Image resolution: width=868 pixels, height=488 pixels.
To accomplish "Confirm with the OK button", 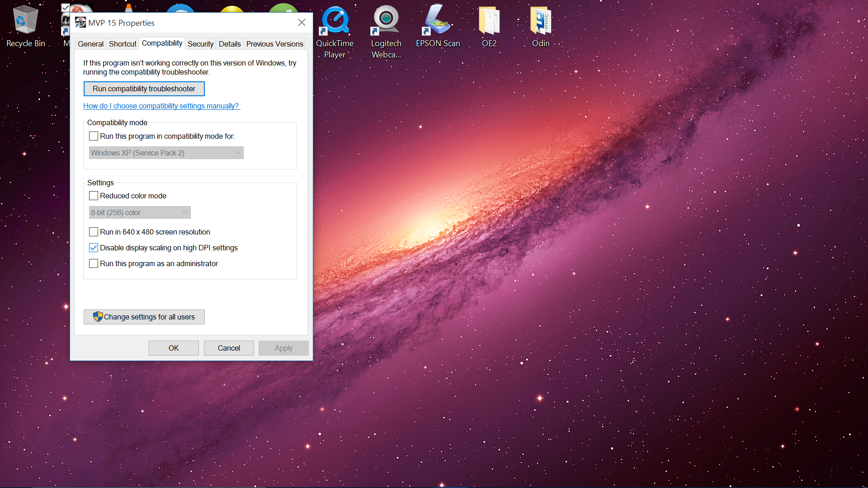I will [174, 348].
